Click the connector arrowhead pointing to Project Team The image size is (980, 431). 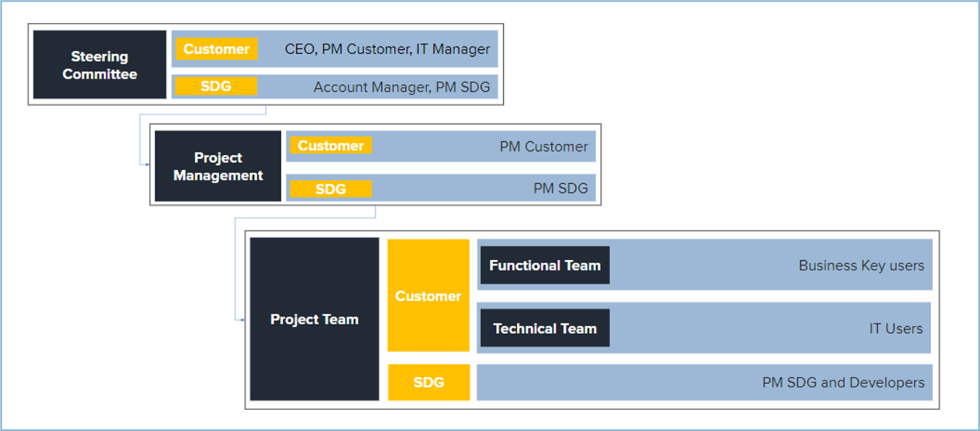pos(242,320)
